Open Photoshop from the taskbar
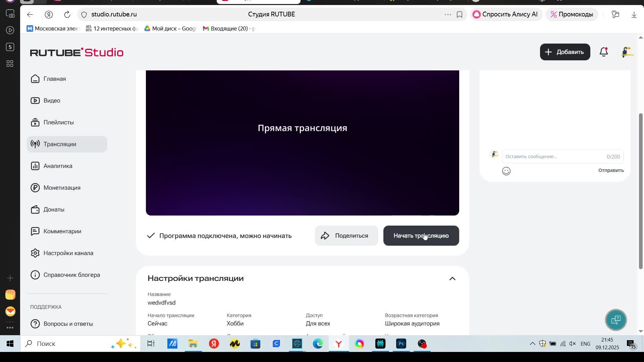This screenshot has height=362, width=644. tap(401, 344)
